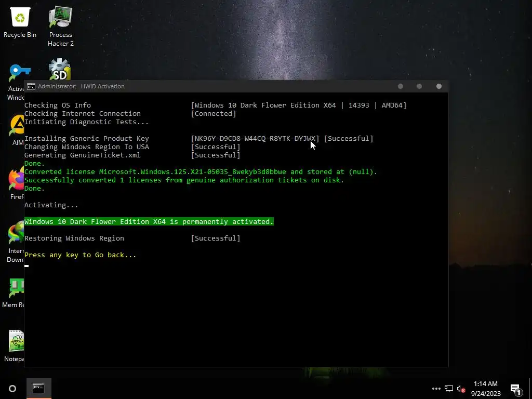Click the 'Checking OS Info' line
The height and width of the screenshot is (399, 532).
(58, 105)
